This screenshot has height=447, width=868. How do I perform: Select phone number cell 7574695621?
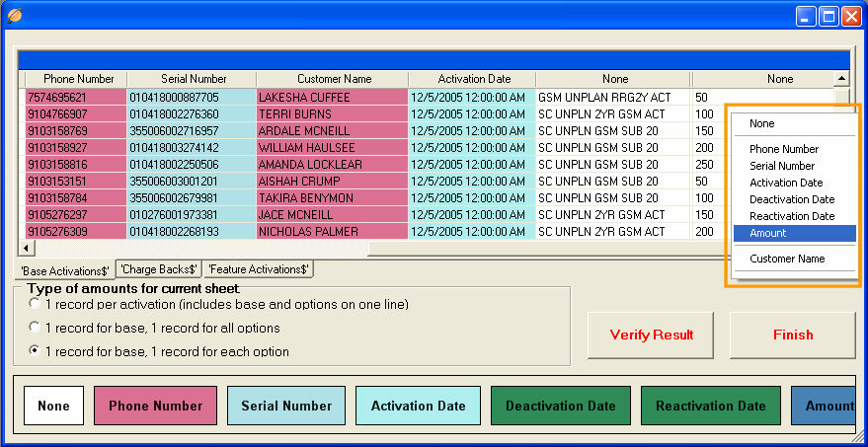click(76, 98)
